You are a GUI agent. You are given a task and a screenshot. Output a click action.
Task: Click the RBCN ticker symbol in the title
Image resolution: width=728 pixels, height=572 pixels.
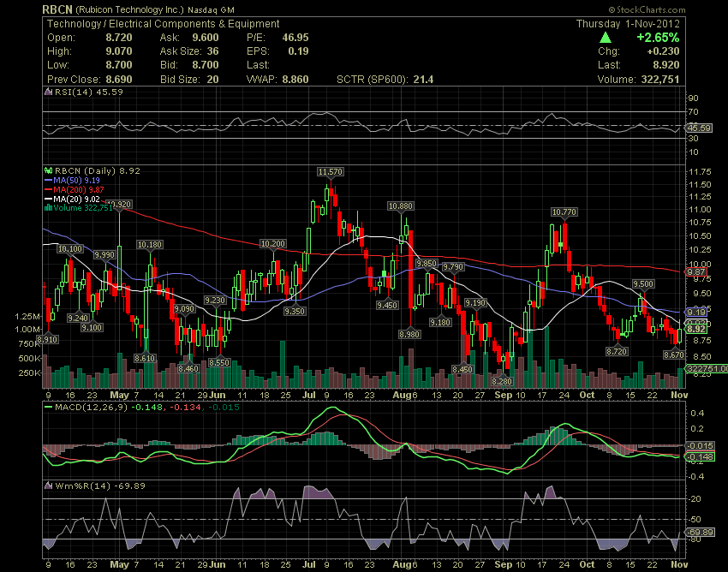[57, 9]
